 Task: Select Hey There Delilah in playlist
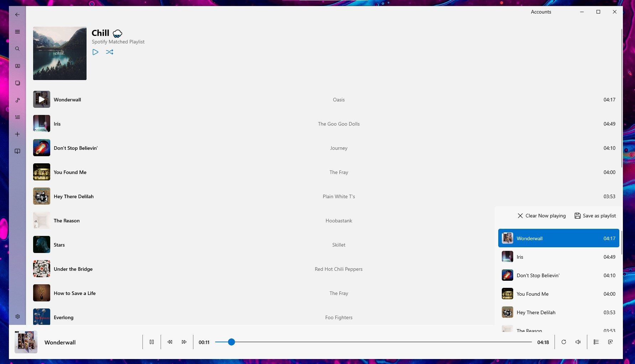(324, 196)
